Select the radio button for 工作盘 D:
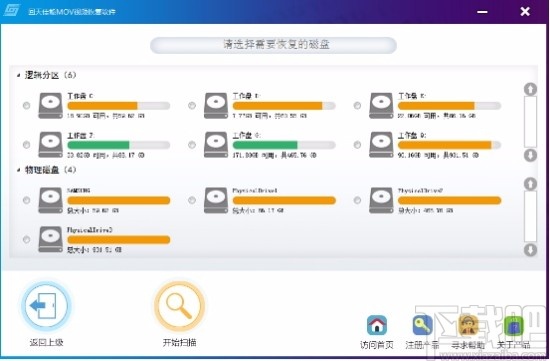Screen dimensions: 550x361 (192, 105)
